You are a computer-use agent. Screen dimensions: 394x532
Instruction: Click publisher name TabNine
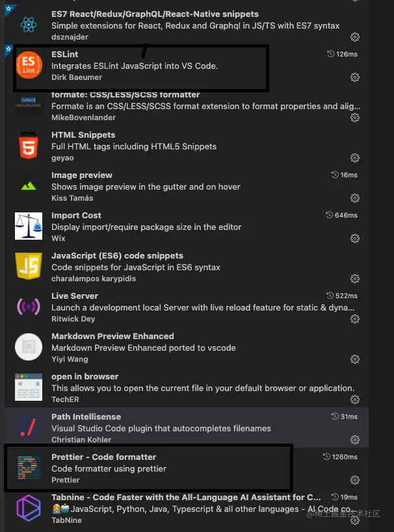pos(66,520)
